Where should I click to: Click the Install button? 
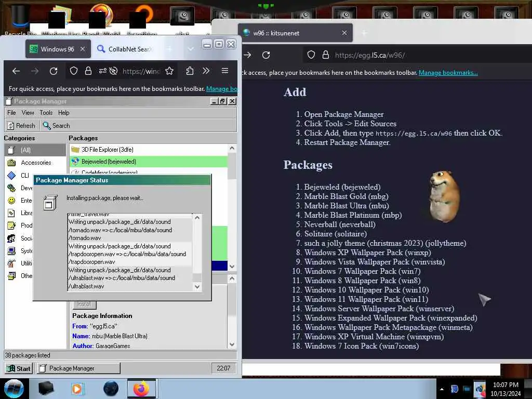(x=85, y=304)
